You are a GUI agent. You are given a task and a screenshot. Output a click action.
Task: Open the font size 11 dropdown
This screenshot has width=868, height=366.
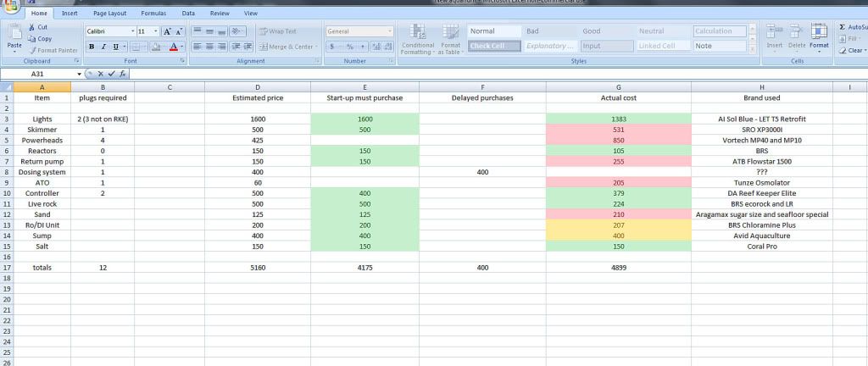tap(156, 31)
